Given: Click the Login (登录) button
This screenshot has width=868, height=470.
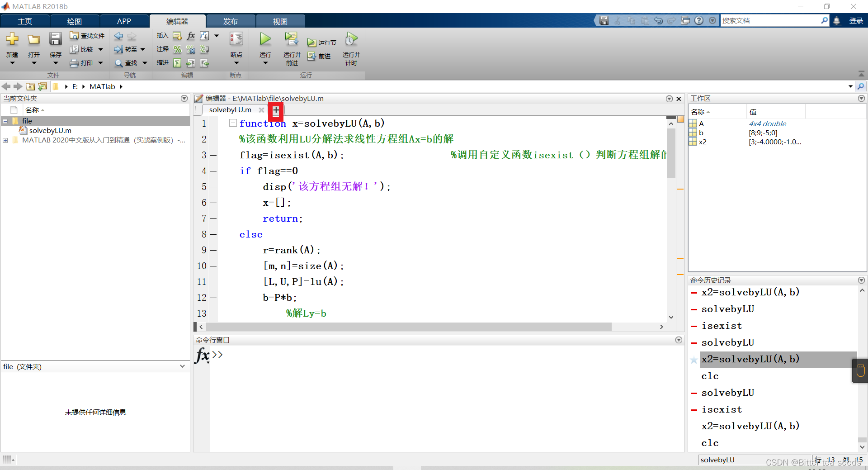Looking at the screenshot, I should pos(856,21).
